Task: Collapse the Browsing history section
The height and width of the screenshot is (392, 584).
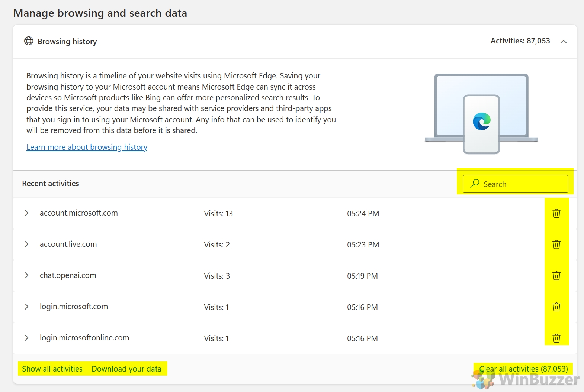Action: point(564,41)
